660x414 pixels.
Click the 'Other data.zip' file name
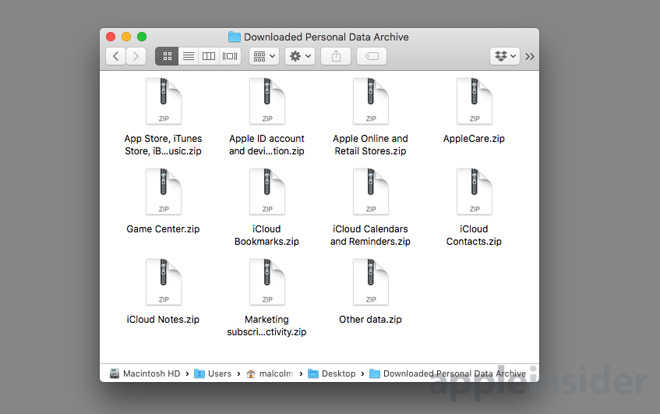tap(370, 320)
